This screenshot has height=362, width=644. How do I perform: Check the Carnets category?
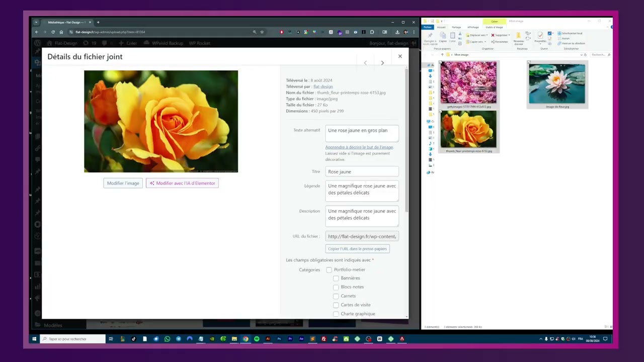coord(336,296)
